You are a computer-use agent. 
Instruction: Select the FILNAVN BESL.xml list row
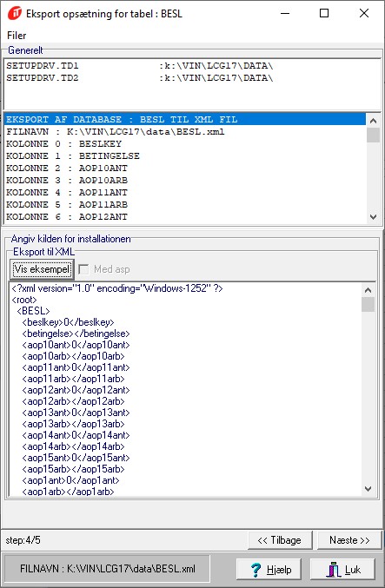184,132
